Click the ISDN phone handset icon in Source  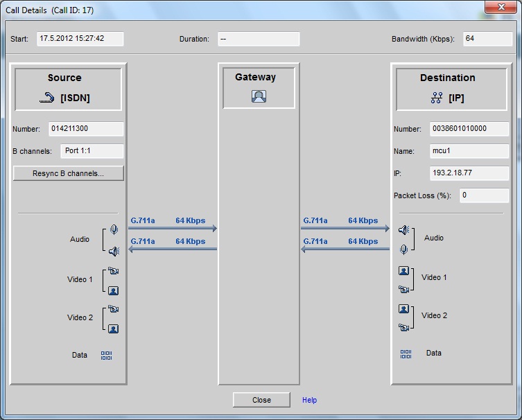tap(46, 98)
